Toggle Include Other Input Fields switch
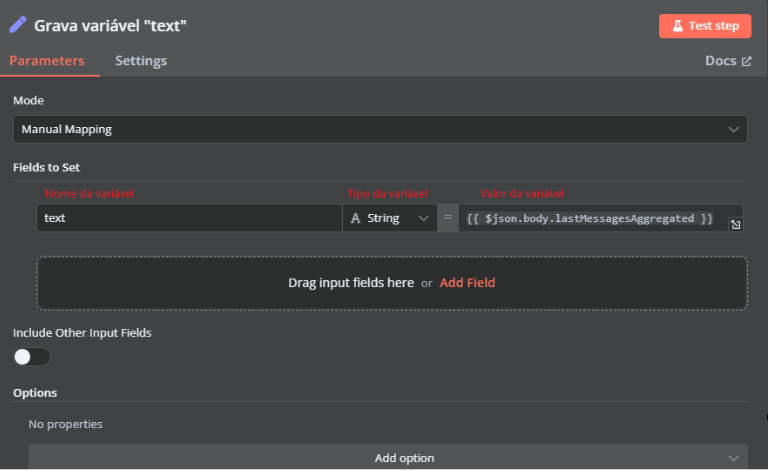This screenshot has width=768, height=470. coord(31,357)
